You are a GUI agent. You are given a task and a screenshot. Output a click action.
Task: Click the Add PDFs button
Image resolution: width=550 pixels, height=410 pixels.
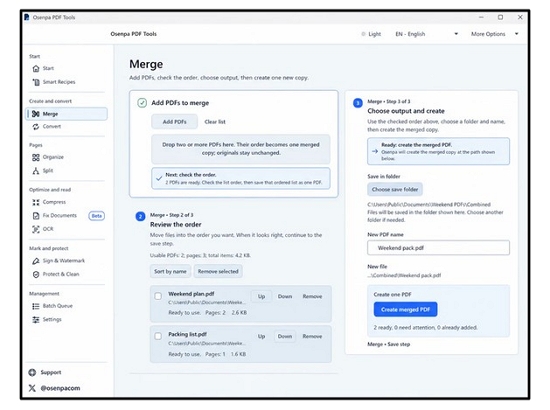pyautogui.click(x=174, y=122)
